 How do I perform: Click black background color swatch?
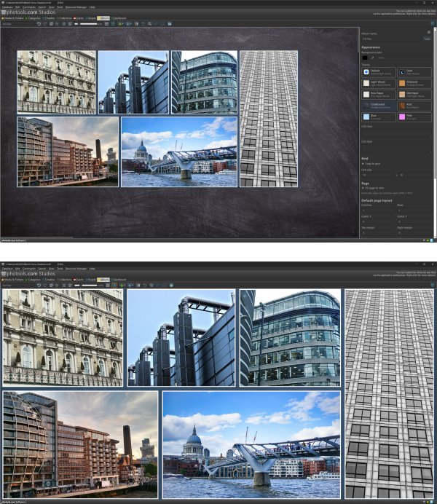pos(365,58)
